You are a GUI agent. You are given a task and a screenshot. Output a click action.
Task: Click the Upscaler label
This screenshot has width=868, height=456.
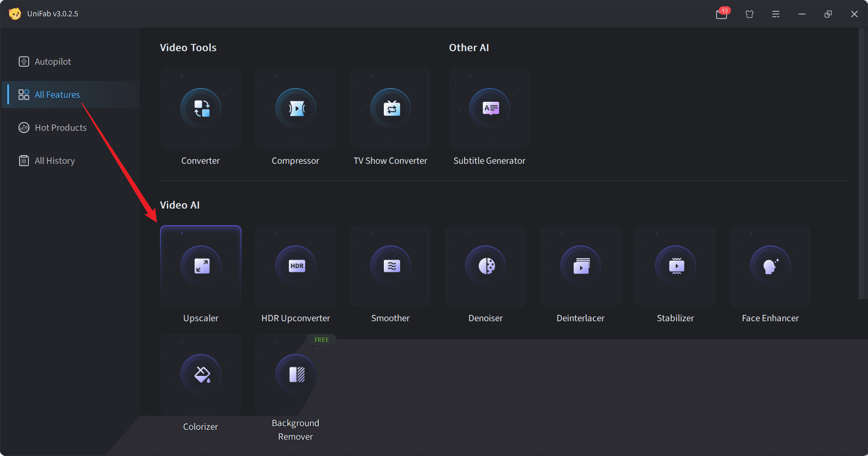(201, 318)
